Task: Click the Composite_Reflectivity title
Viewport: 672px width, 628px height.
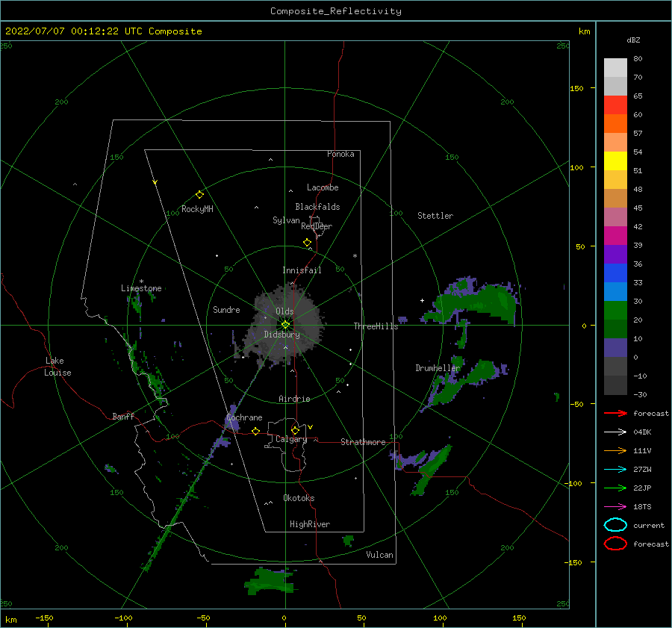Action: 336,11
